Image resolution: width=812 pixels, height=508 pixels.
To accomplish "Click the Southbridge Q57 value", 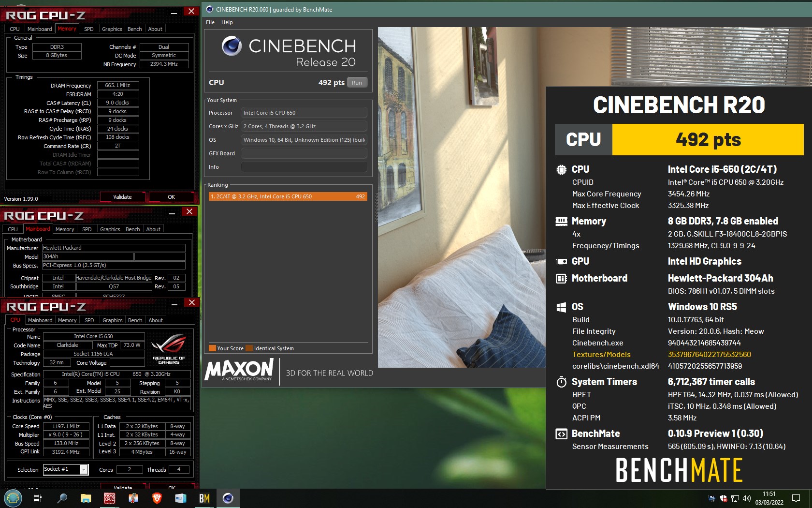I will (114, 286).
